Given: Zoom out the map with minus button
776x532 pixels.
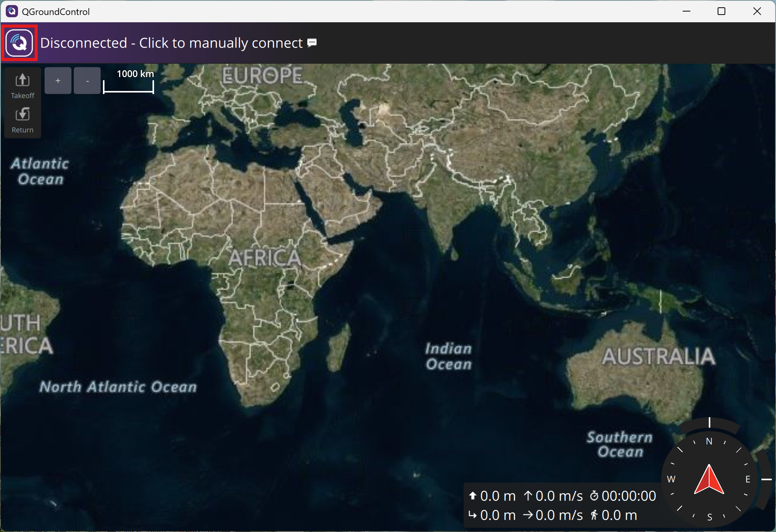Looking at the screenshot, I should tap(87, 81).
